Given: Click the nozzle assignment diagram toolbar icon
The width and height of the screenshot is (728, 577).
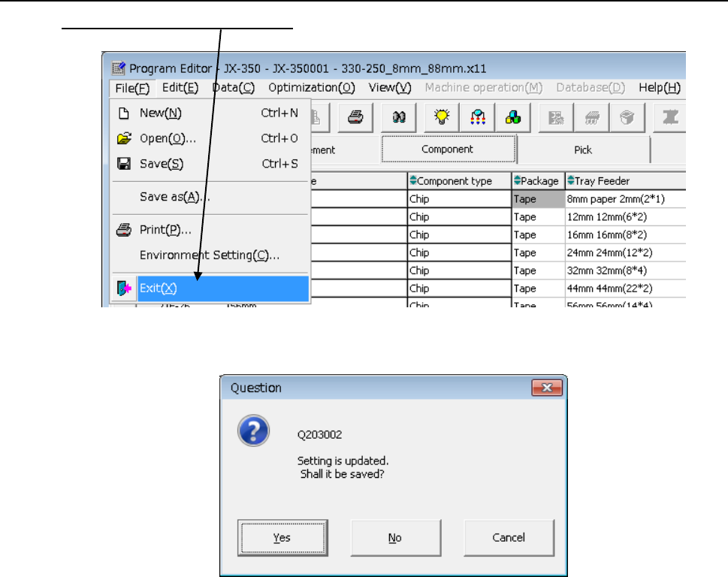Looking at the screenshot, I should pos(478,117).
